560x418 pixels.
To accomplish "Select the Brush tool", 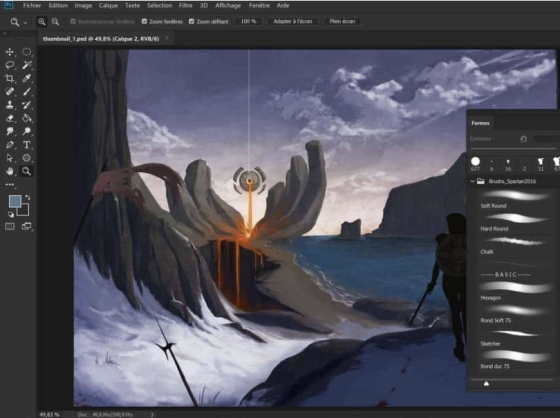I will click(x=26, y=91).
